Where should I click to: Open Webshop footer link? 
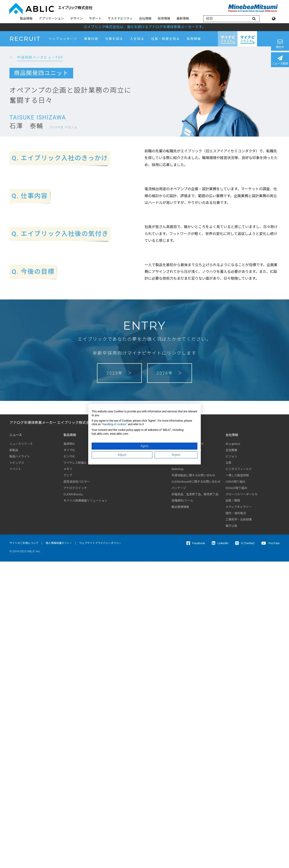(178, 469)
